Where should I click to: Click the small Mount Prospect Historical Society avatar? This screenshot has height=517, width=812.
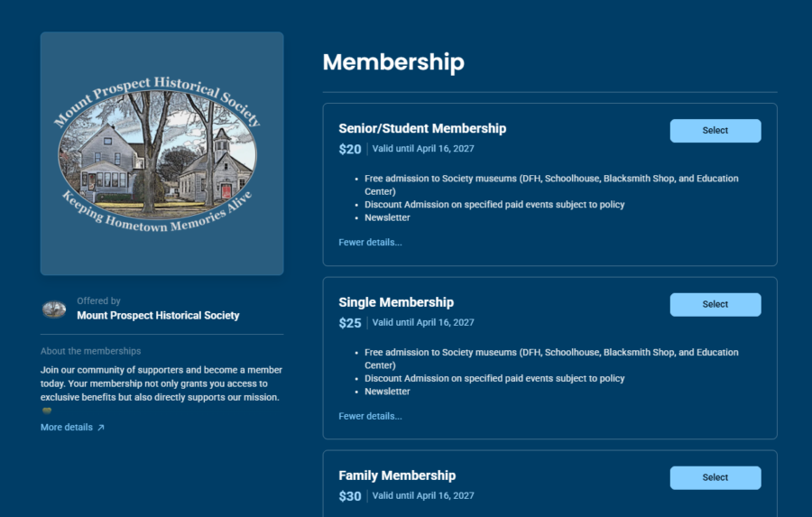[x=54, y=309]
